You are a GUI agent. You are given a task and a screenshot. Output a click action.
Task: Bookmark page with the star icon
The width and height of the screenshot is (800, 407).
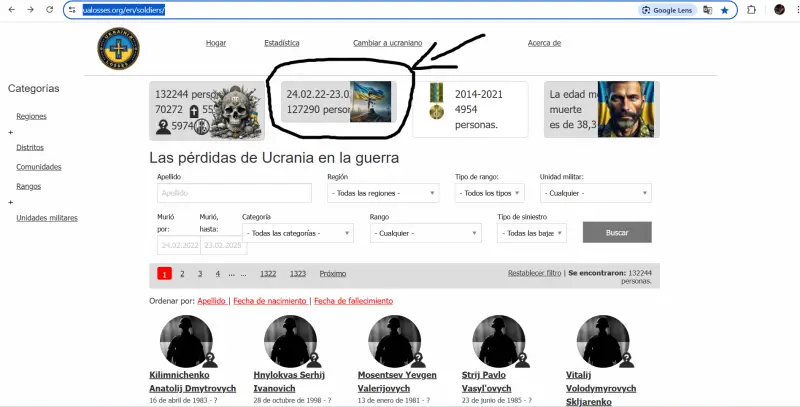pos(724,9)
